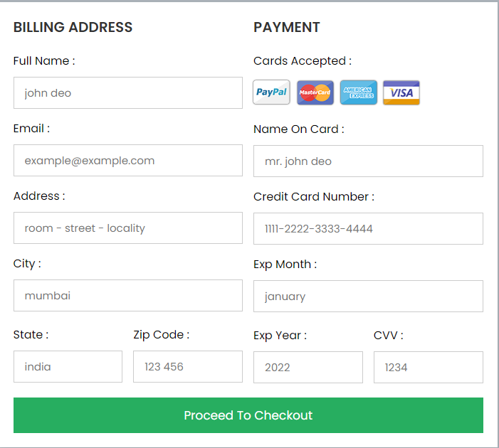Image resolution: width=499 pixels, height=448 pixels.
Task: Focus the Address input field
Action: pos(128,228)
